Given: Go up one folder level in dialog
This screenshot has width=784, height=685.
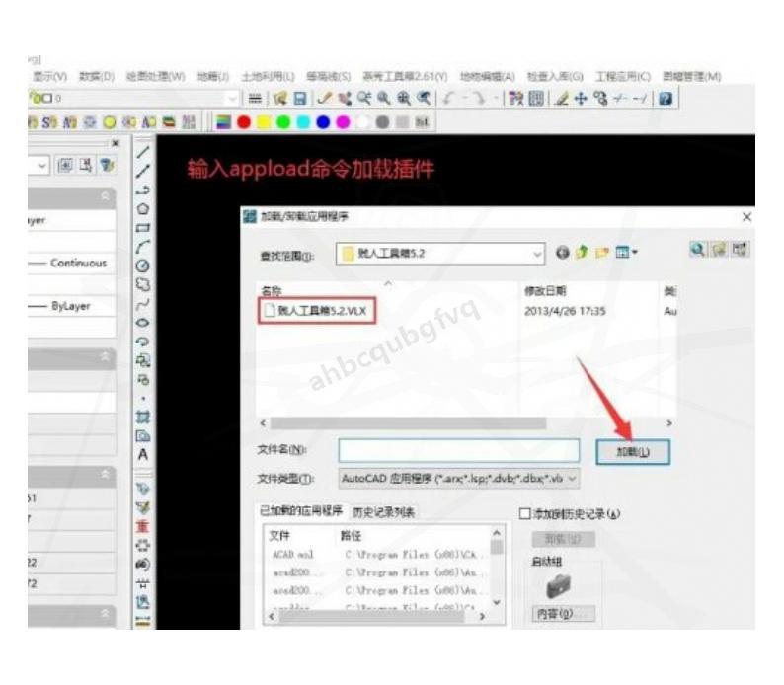Looking at the screenshot, I should [x=582, y=253].
